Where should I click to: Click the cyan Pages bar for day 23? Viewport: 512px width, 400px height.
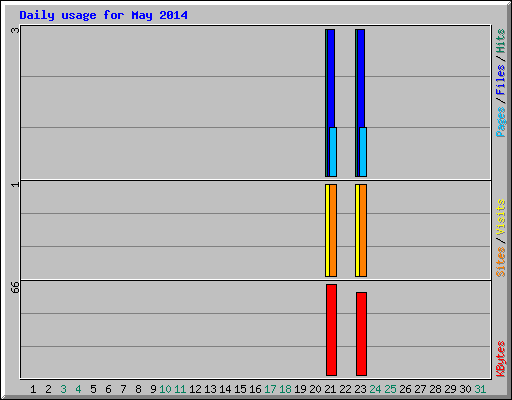coord(363,152)
